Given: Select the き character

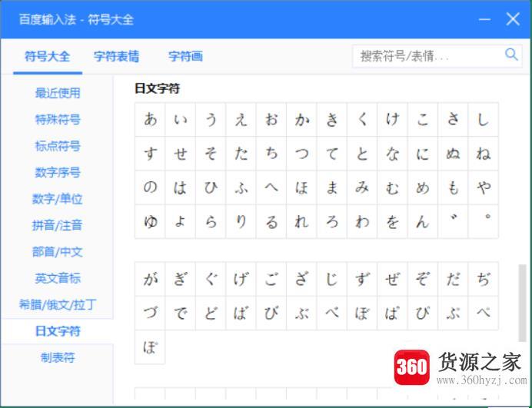Looking at the screenshot, I should (332, 119).
